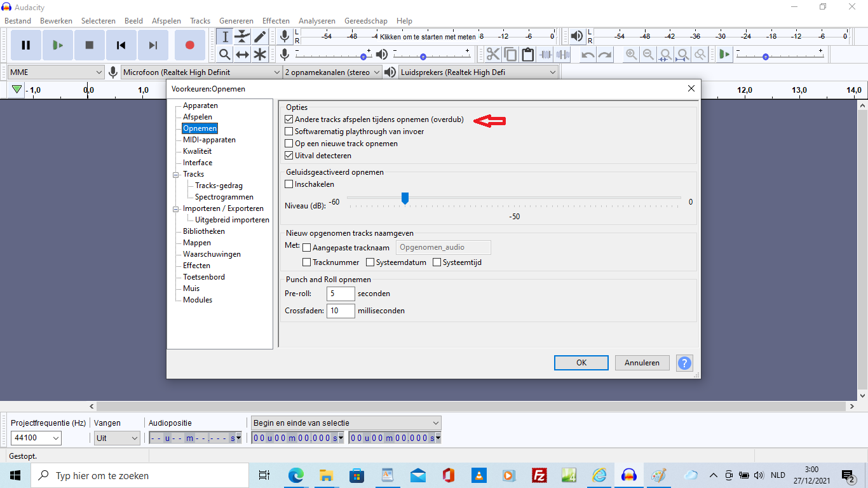Click the Pre-roll seconds field

coord(341,294)
